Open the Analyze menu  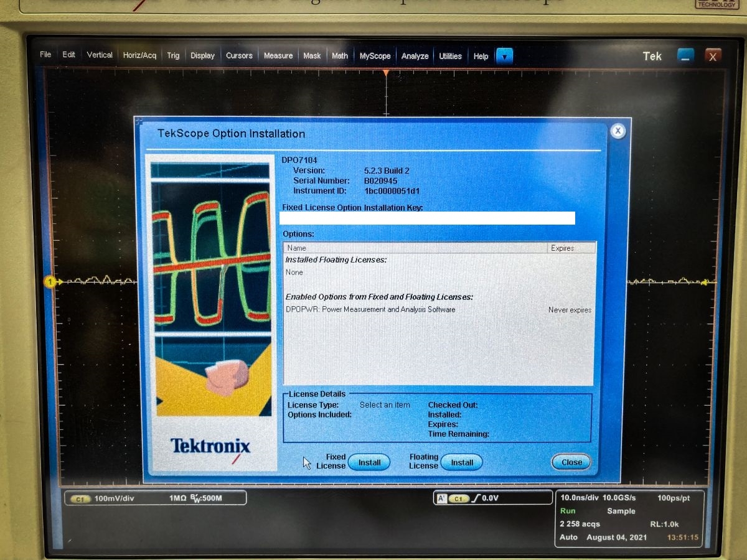[x=415, y=56]
